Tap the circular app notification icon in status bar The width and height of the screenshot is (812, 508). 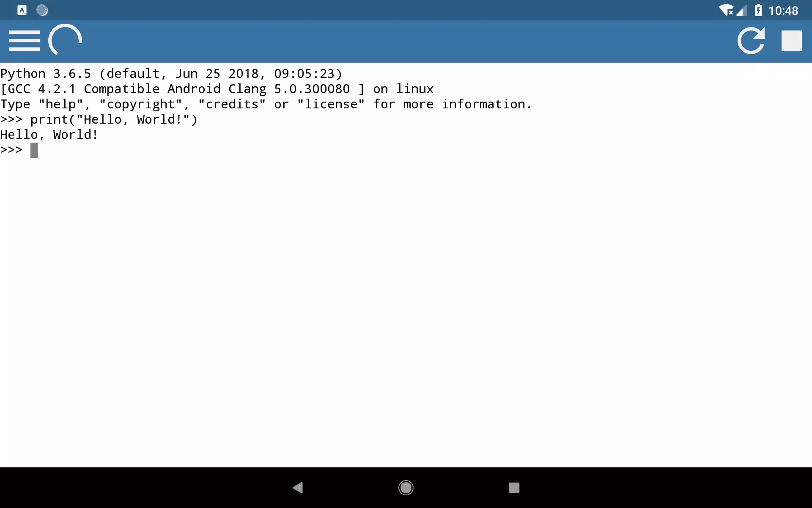point(42,10)
